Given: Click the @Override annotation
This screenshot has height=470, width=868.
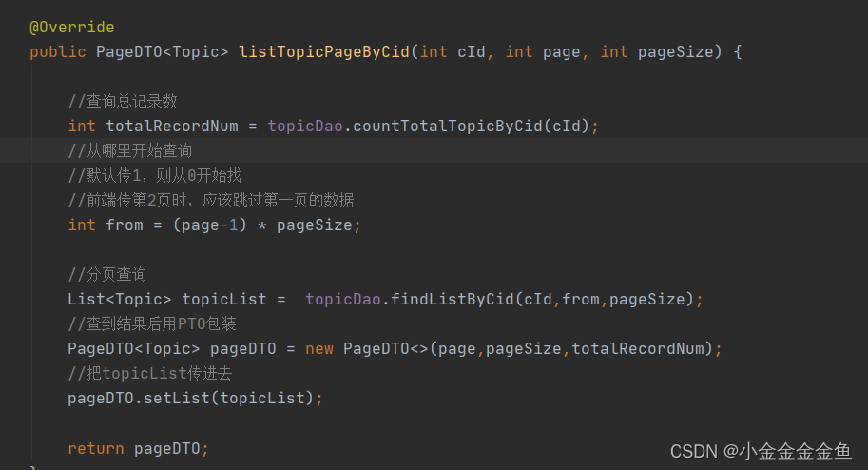Looking at the screenshot, I should 72,28.
